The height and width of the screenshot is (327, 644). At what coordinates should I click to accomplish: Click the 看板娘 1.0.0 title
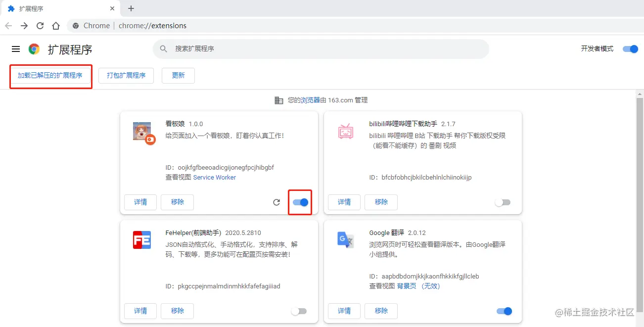[x=184, y=124]
